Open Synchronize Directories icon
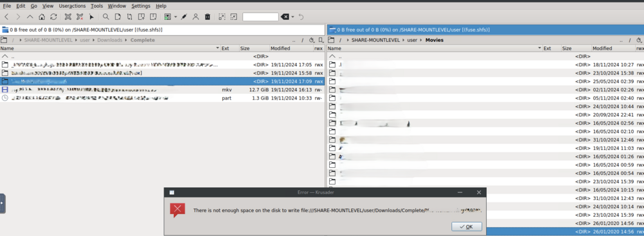This screenshot has height=236, width=644. [x=130, y=17]
